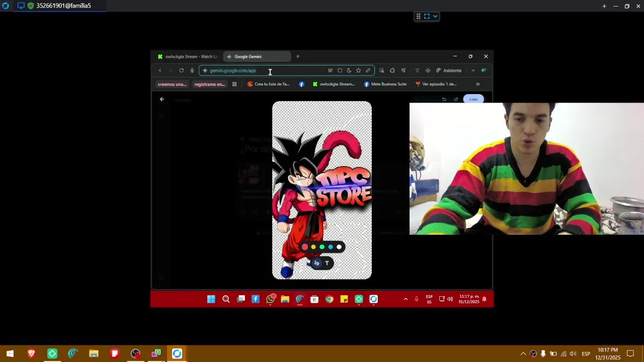
Task: Open WhatsApp in remote taskbar
Action: (271, 299)
